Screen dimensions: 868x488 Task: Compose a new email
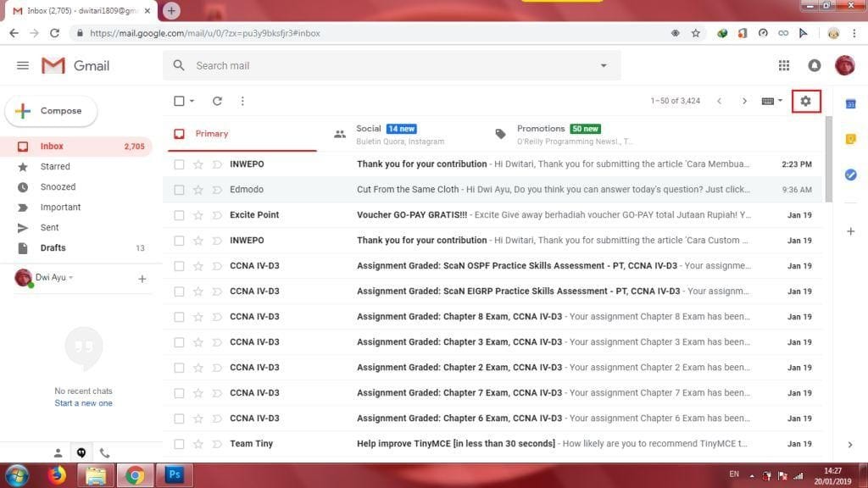point(51,111)
